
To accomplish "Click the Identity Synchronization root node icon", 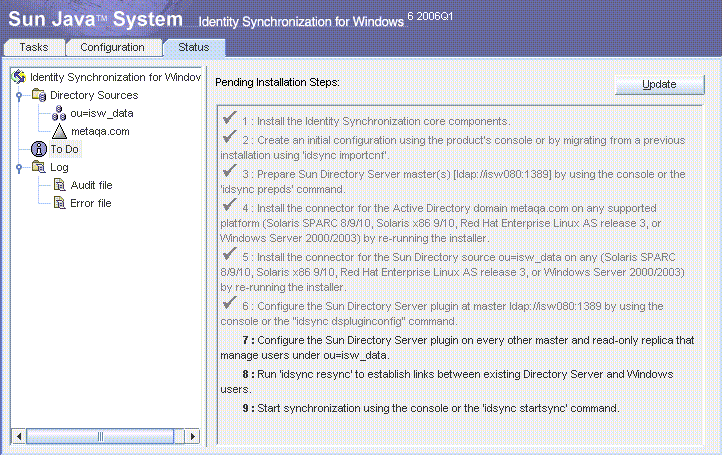I will [19, 77].
